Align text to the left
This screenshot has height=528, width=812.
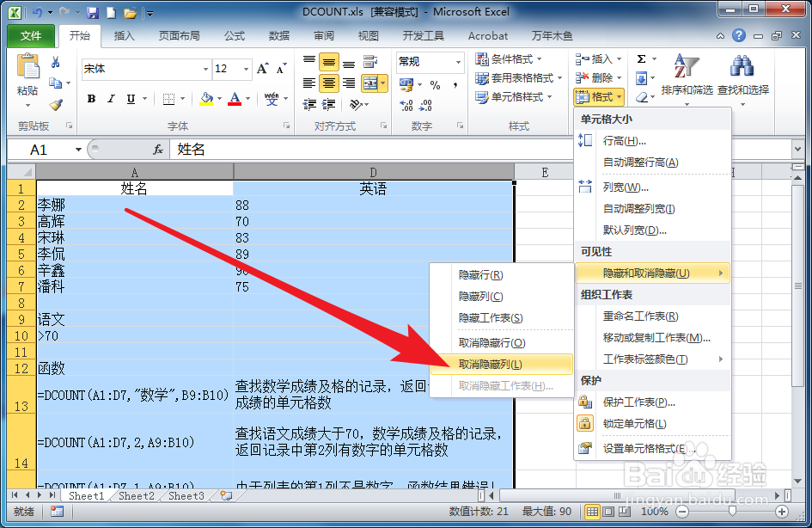pos(309,83)
